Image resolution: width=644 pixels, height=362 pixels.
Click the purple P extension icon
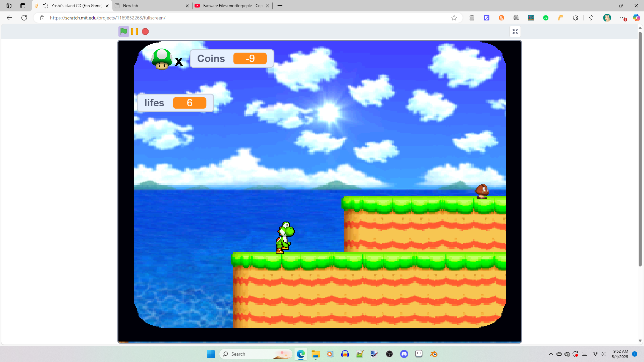coord(487,18)
